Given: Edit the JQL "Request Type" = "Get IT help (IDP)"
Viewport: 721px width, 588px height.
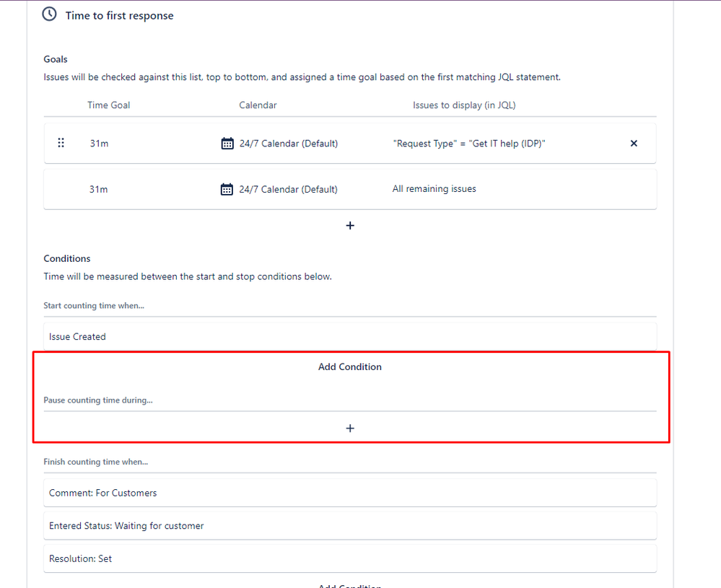Looking at the screenshot, I should tap(469, 144).
